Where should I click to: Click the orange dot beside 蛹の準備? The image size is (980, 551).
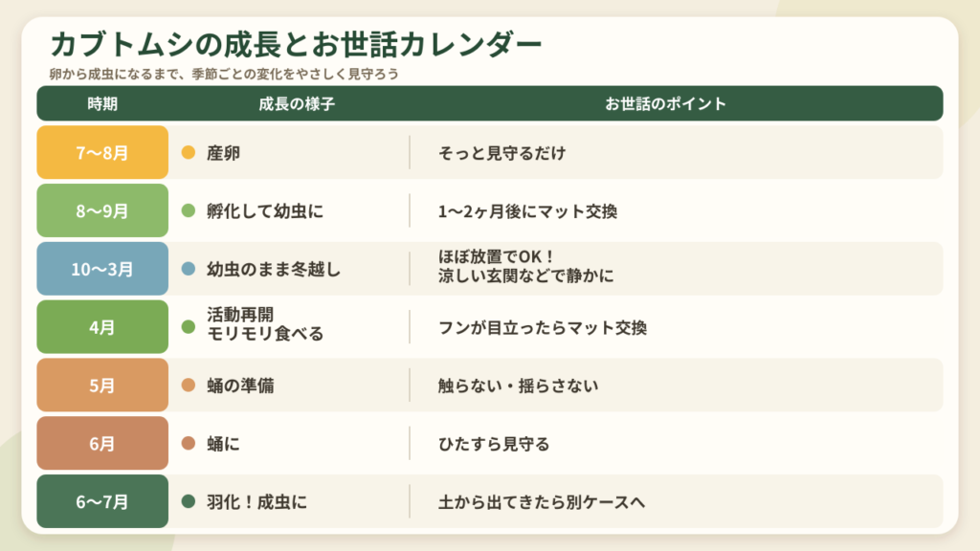(189, 385)
